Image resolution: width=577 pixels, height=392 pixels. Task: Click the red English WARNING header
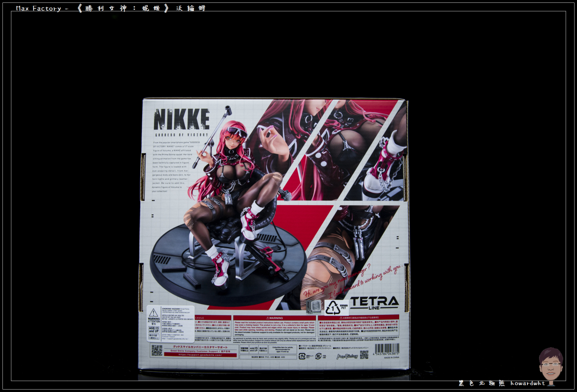pos(274,318)
